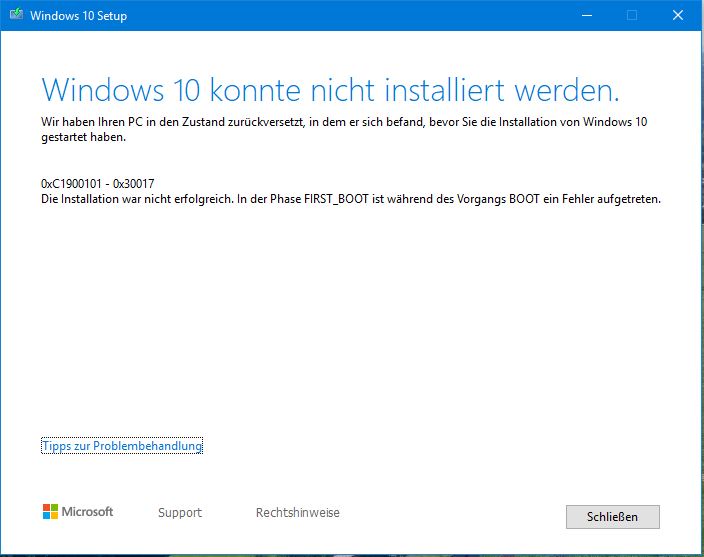This screenshot has height=557, width=704.
Task: Click the heading Windows 10 konnte nicht installiert werden
Action: pyautogui.click(x=330, y=90)
